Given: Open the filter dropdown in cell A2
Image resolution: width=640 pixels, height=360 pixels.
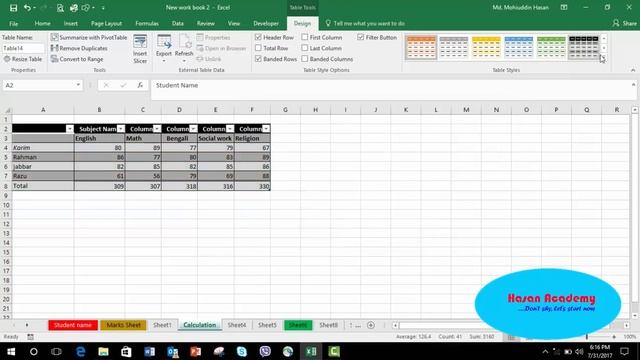Looking at the screenshot, I should pyautogui.click(x=69, y=129).
